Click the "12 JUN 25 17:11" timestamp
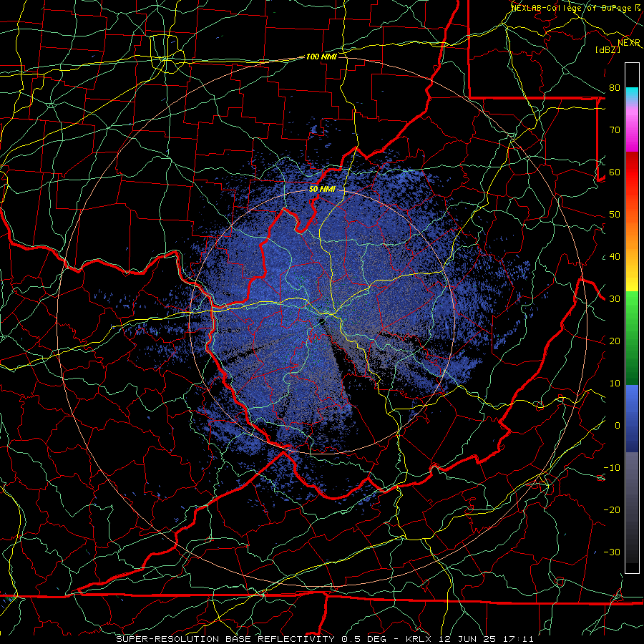This screenshot has width=644, height=644. [485, 639]
